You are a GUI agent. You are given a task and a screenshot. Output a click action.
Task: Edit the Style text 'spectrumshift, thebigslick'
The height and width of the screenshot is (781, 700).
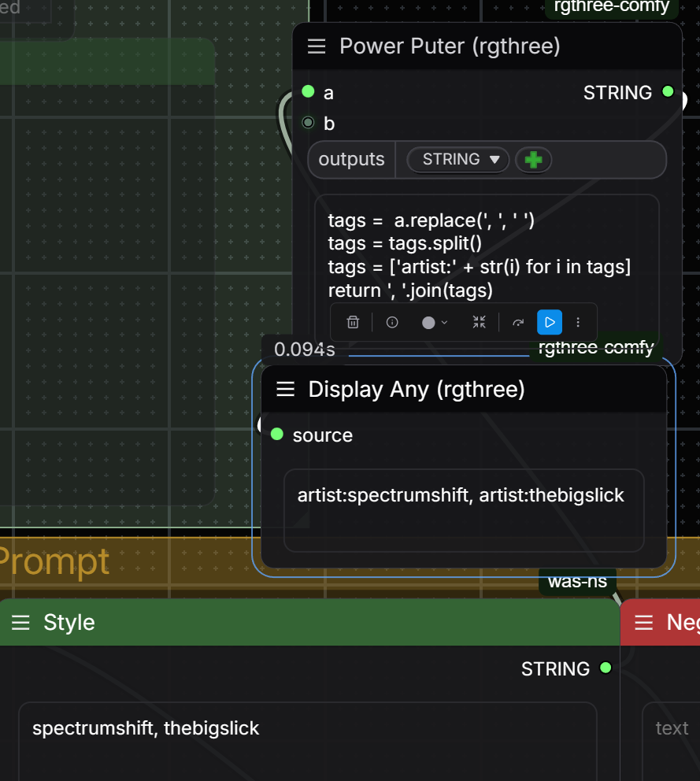146,728
